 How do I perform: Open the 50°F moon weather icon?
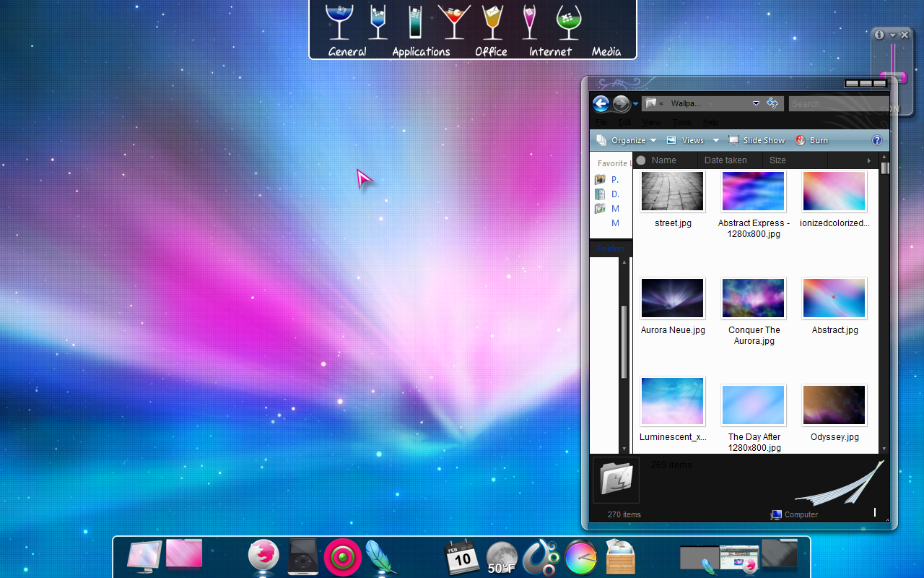tap(502, 558)
